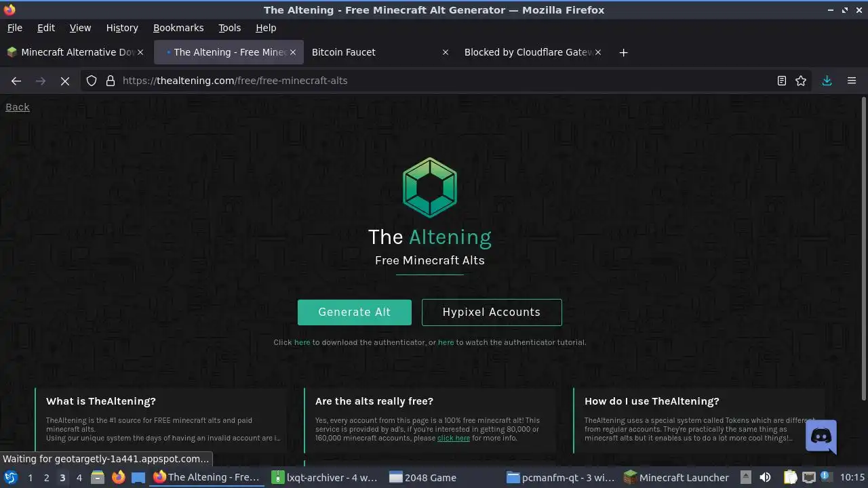868x488 pixels.
Task: Select the Minecraft Launcher taskbar window
Action: [x=677, y=477]
